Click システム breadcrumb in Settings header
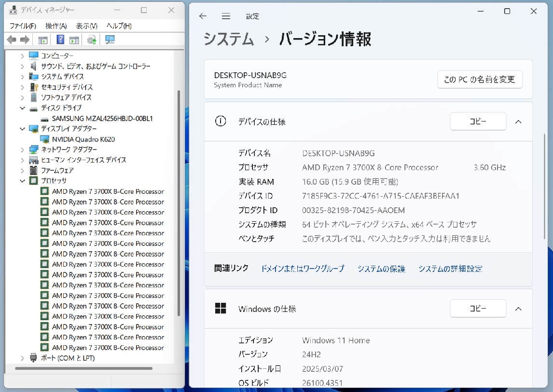This screenshot has width=553, height=392. coord(229,39)
